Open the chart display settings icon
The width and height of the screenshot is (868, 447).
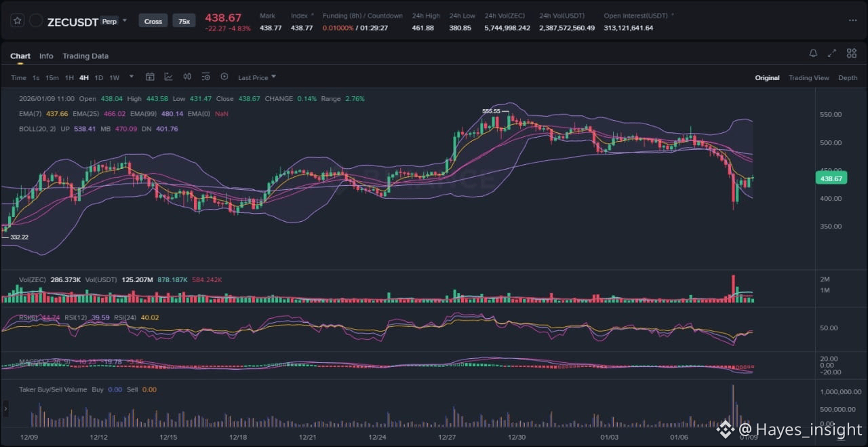205,77
